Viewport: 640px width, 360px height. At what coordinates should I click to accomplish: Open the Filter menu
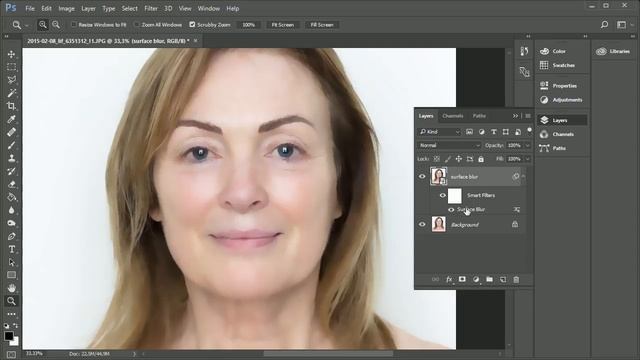[x=151, y=8]
